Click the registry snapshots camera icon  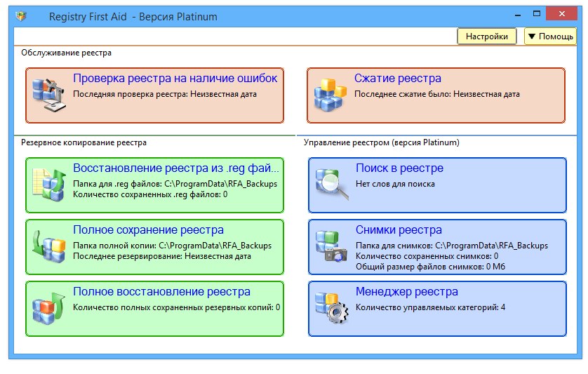click(331, 246)
